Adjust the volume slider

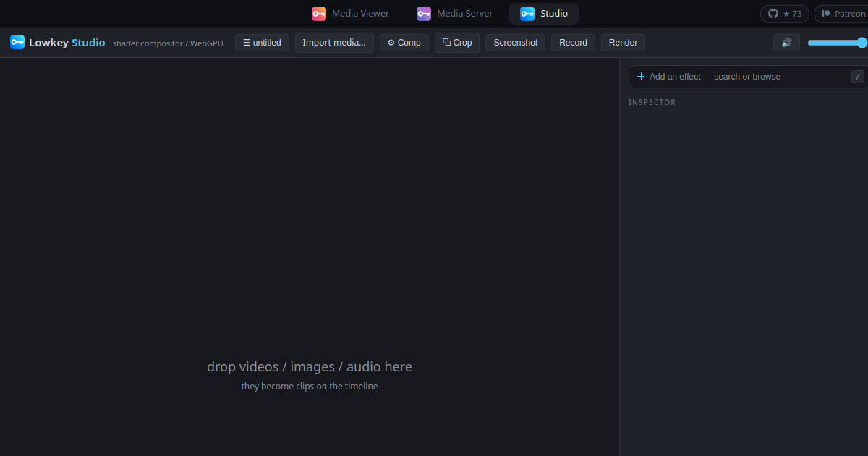(838, 43)
